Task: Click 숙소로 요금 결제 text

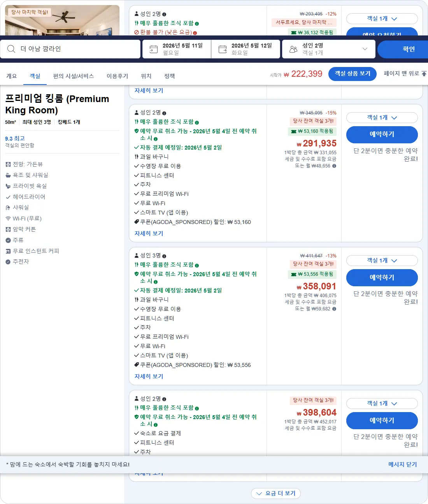Action: pos(160,433)
